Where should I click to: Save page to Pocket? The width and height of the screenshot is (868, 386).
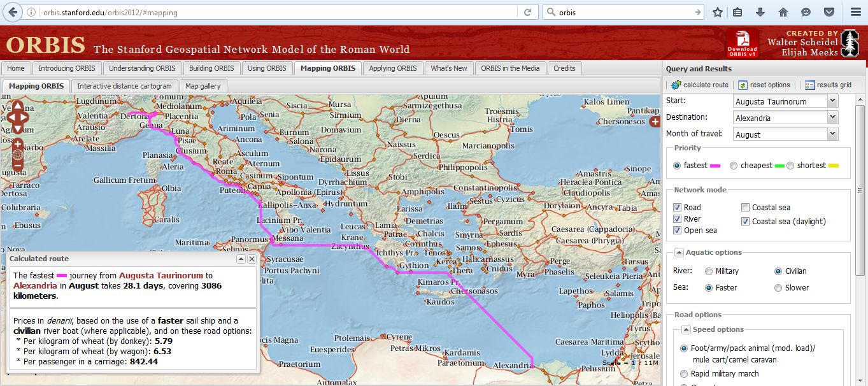[829, 12]
